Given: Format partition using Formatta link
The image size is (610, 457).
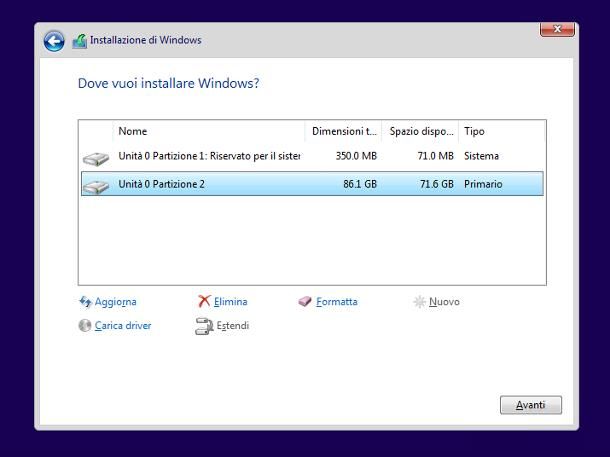Looking at the screenshot, I should coord(337,301).
